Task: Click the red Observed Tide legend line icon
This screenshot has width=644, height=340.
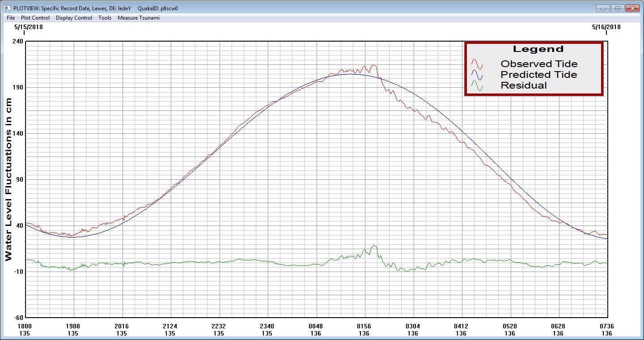Action: tap(477, 64)
